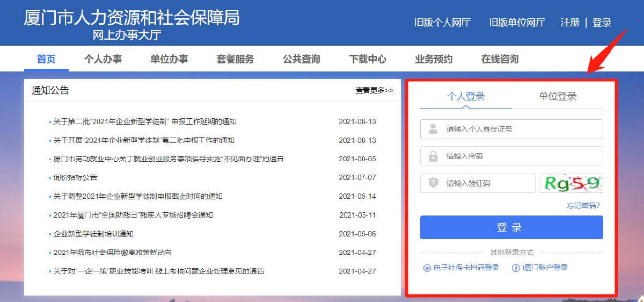Click the 电子社保卡扫码登录 icon

[x=427, y=268]
